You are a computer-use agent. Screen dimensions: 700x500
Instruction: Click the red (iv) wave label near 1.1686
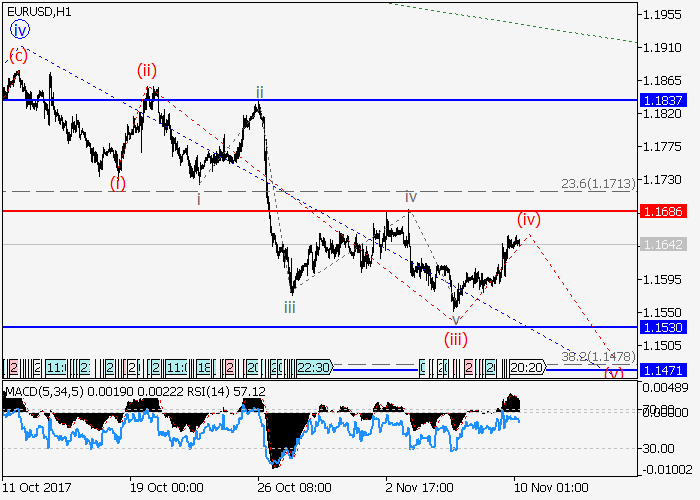coord(528,217)
